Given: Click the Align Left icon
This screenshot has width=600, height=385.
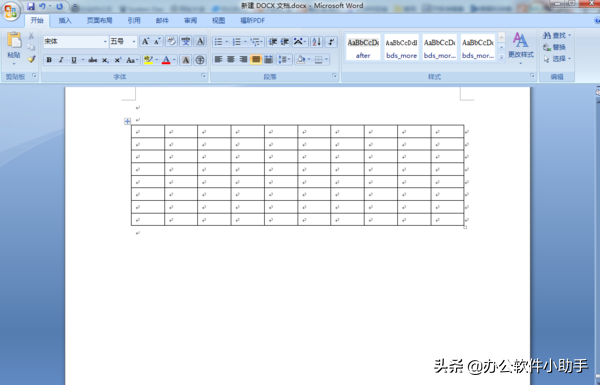Looking at the screenshot, I should (218, 59).
